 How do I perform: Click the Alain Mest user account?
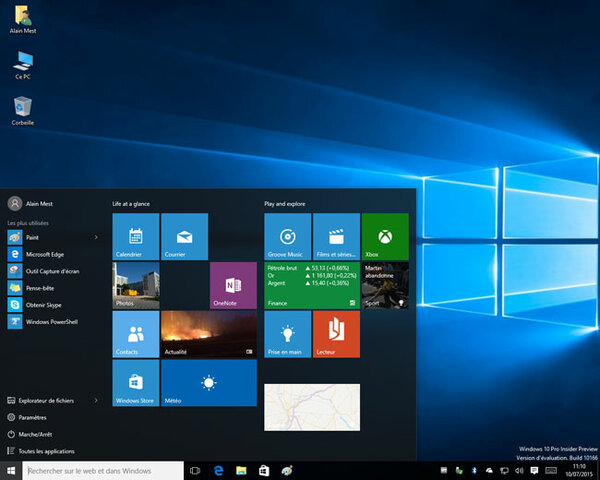point(31,203)
